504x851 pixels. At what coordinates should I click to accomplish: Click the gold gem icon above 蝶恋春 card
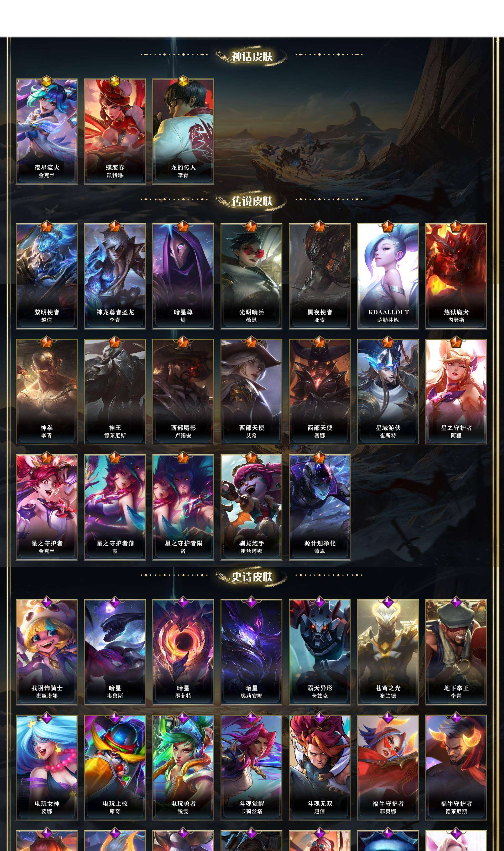coord(115,82)
